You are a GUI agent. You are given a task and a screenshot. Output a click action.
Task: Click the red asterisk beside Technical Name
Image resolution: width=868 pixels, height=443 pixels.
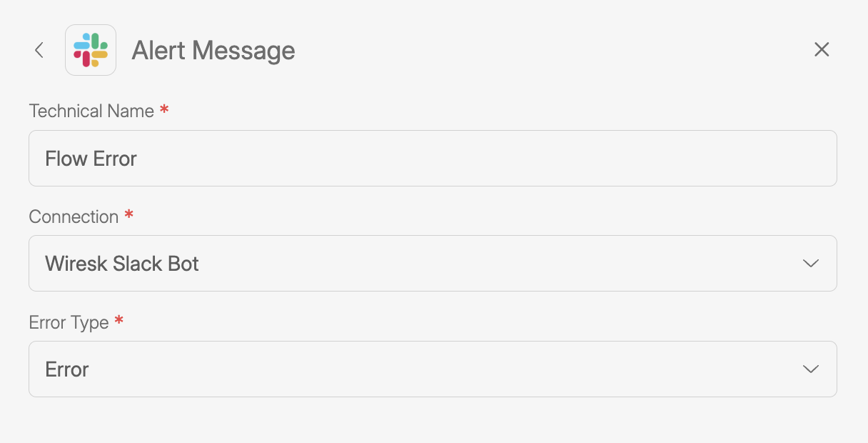[164, 110]
